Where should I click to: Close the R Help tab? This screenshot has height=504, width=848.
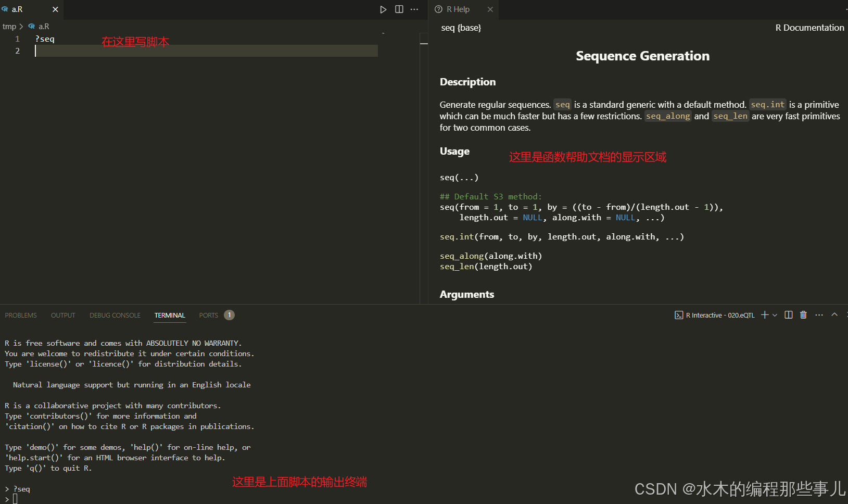(x=490, y=9)
